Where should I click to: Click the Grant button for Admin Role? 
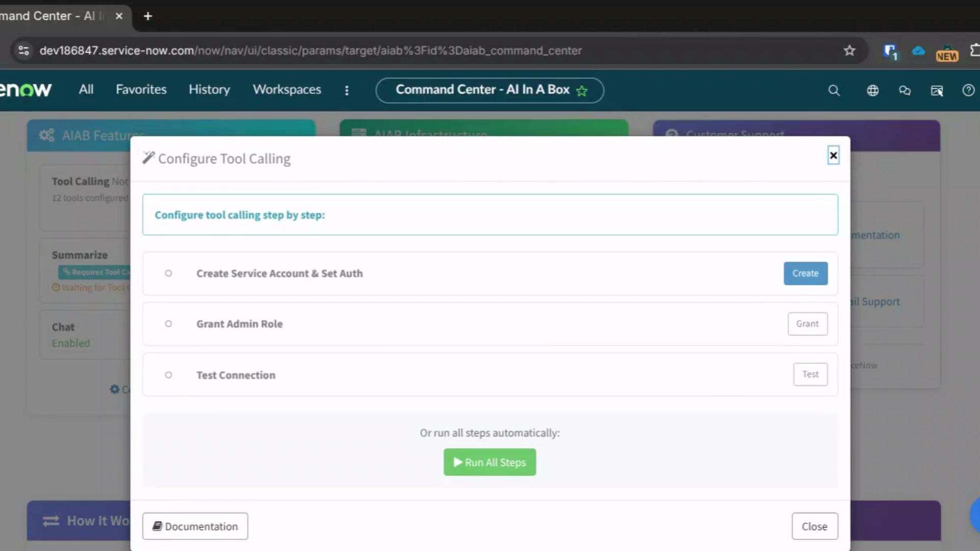tap(807, 324)
